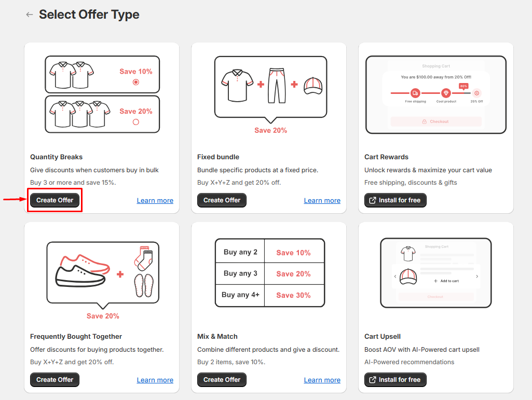Open Learn more link for Quantity Breaks
532x400 pixels.
pos(155,201)
